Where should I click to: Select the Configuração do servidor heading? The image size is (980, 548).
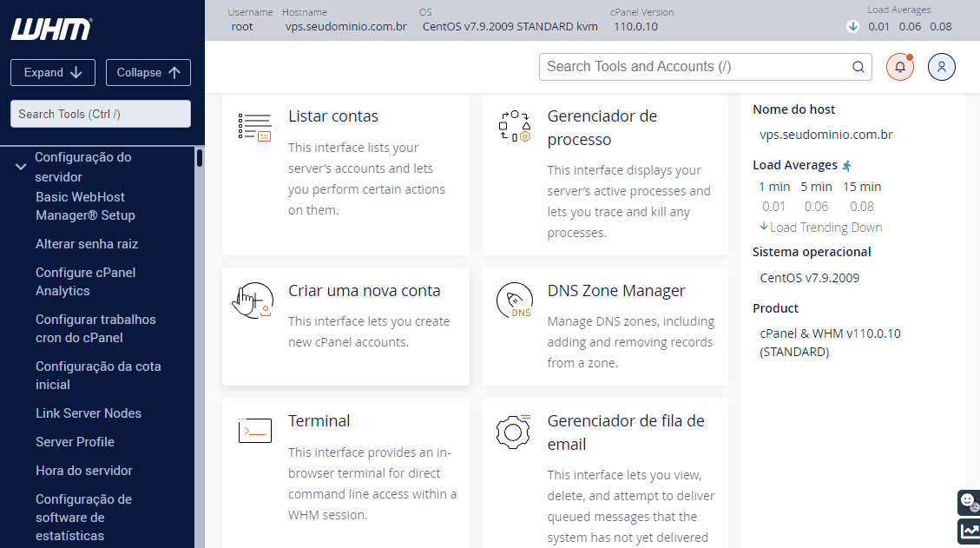[83, 167]
